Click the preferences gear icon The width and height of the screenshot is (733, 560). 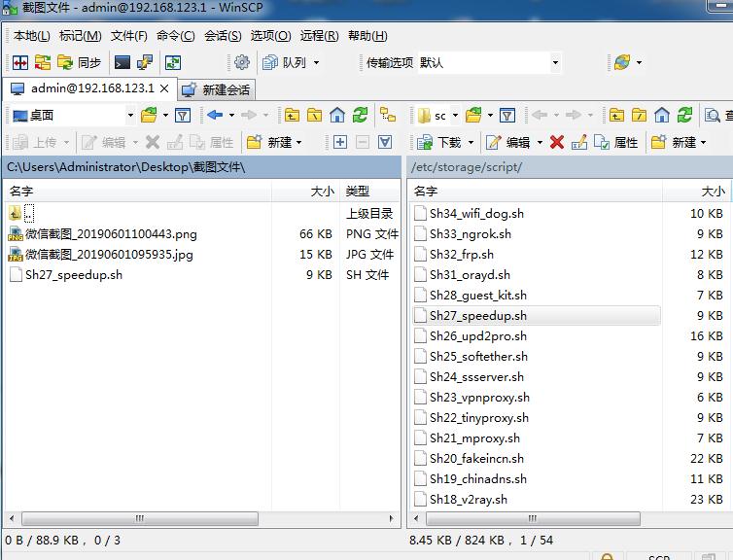[242, 62]
